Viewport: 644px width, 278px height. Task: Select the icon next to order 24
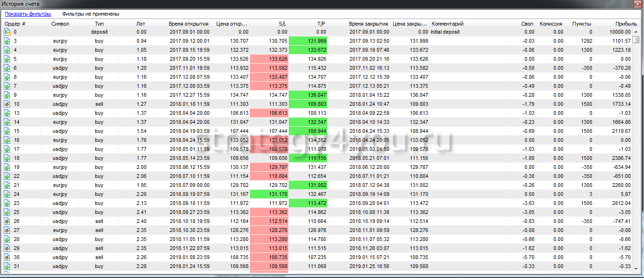tap(7, 194)
